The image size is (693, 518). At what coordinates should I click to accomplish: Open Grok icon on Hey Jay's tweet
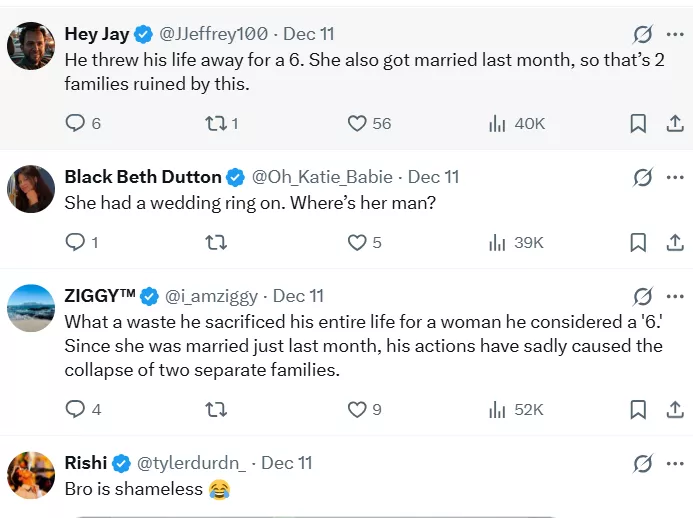[643, 34]
